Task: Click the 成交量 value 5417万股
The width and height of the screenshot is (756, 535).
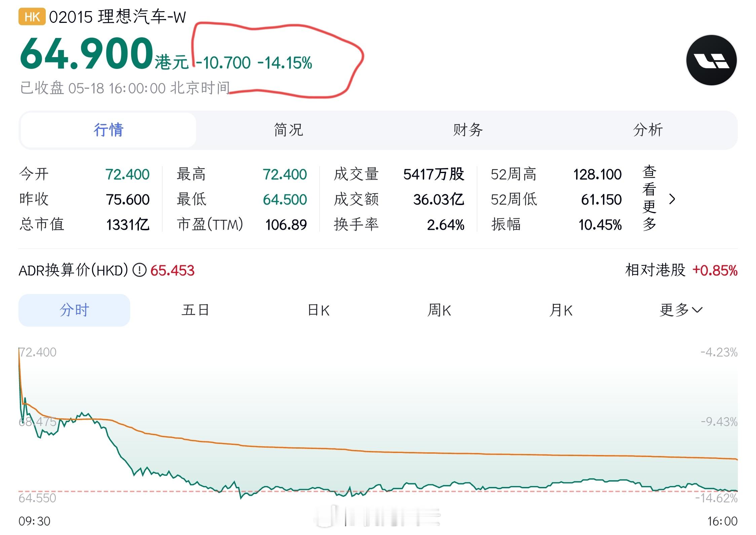Action: [x=434, y=174]
